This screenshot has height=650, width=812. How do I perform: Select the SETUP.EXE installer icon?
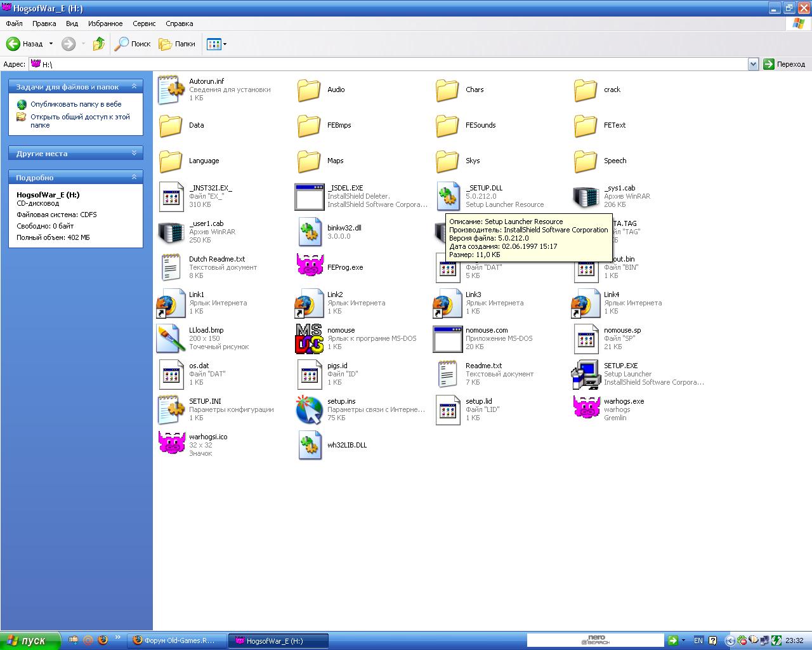(x=586, y=374)
